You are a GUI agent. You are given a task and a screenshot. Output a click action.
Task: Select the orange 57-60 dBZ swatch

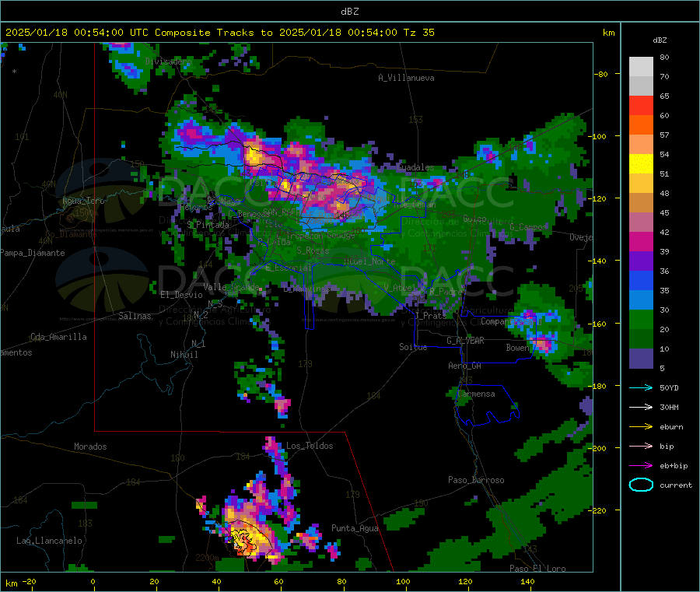tap(641, 125)
